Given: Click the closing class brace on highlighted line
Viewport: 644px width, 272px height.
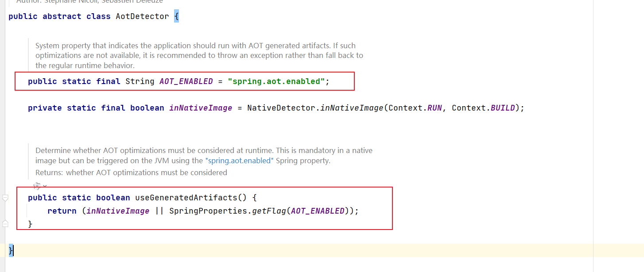Looking at the screenshot, I should (x=11, y=250).
